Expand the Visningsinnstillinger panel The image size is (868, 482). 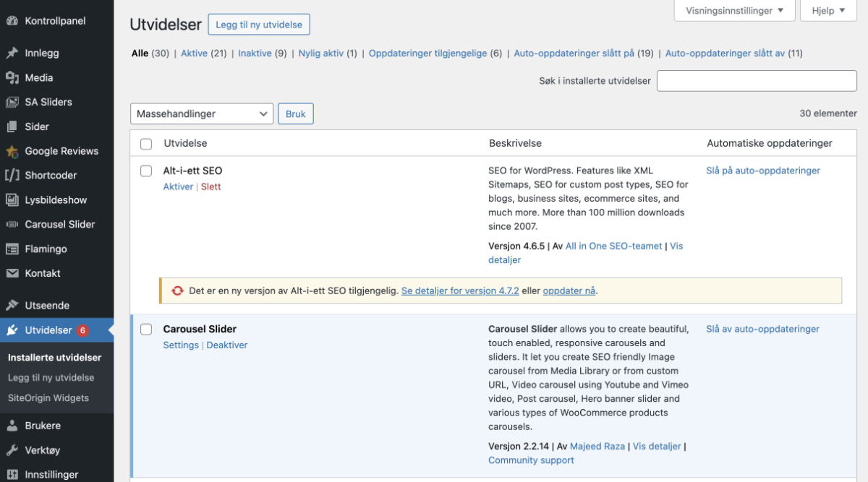pos(734,11)
